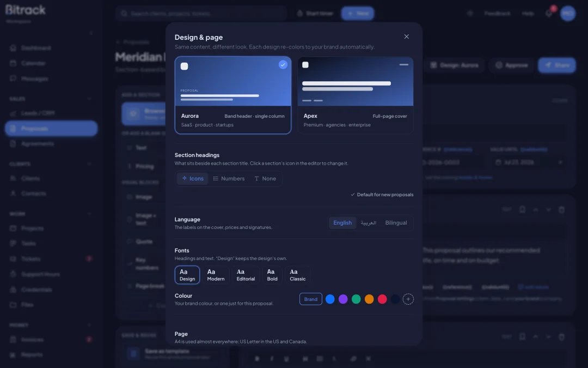
Task: Select the Aurora design card
Action: tap(233, 95)
